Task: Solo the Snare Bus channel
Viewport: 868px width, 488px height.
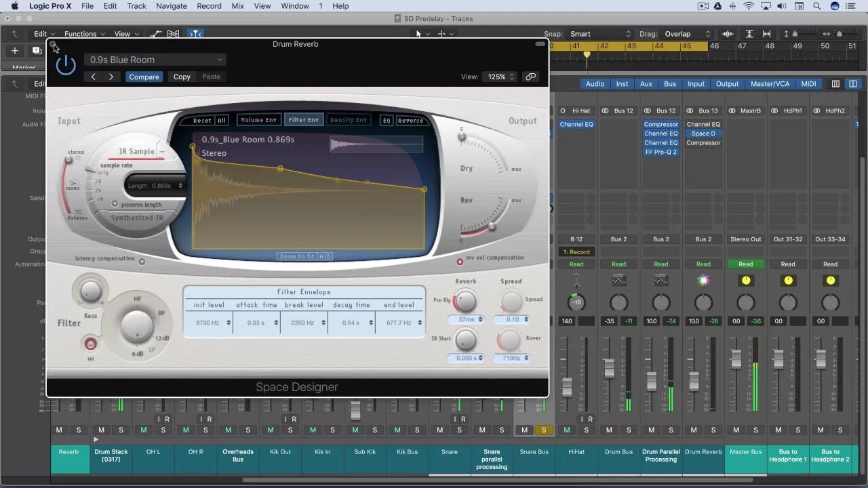Action: (544, 430)
